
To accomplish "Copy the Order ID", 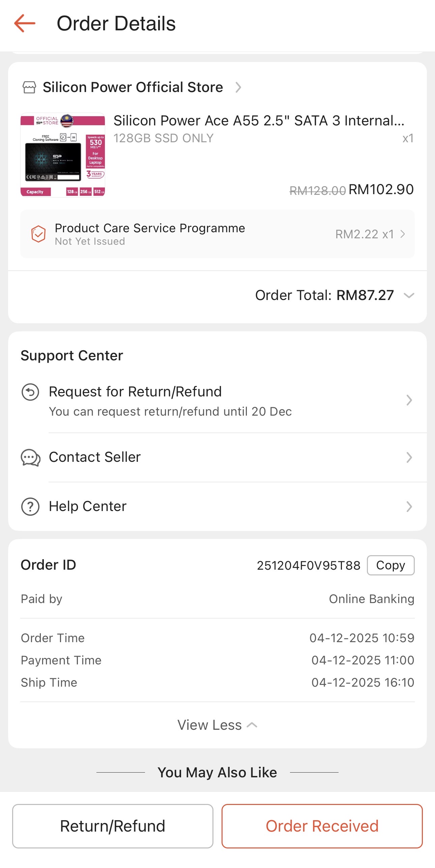I will (390, 565).
